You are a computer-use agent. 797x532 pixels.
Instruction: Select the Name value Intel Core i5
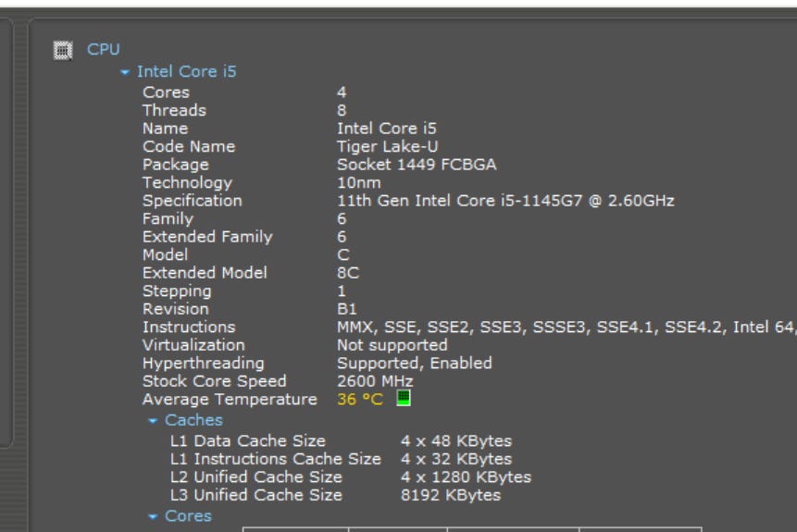click(387, 129)
